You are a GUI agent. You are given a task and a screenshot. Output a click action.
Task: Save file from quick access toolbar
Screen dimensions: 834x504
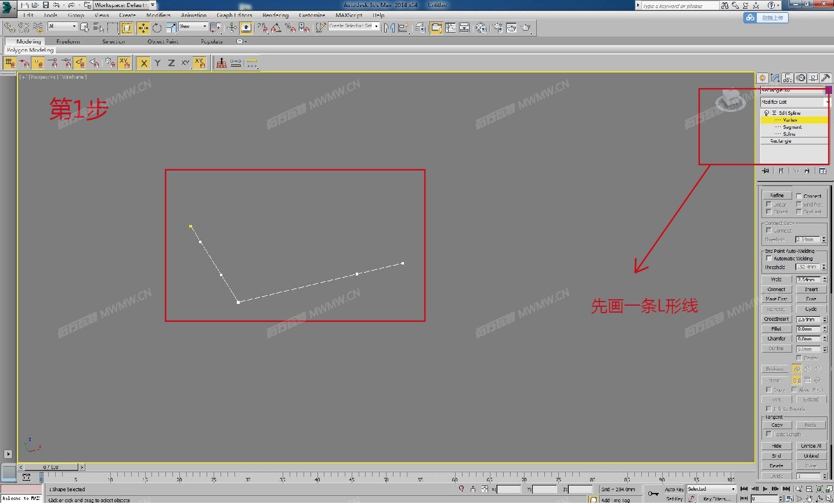[x=46, y=5]
